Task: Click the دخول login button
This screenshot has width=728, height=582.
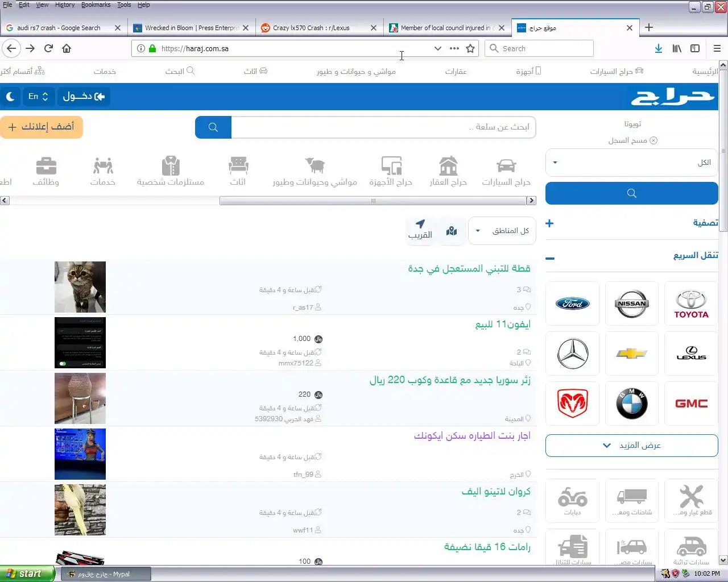Action: click(84, 97)
